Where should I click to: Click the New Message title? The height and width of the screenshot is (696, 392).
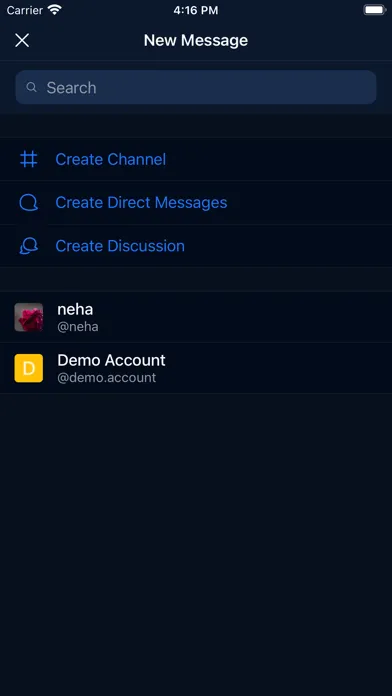[x=196, y=40]
